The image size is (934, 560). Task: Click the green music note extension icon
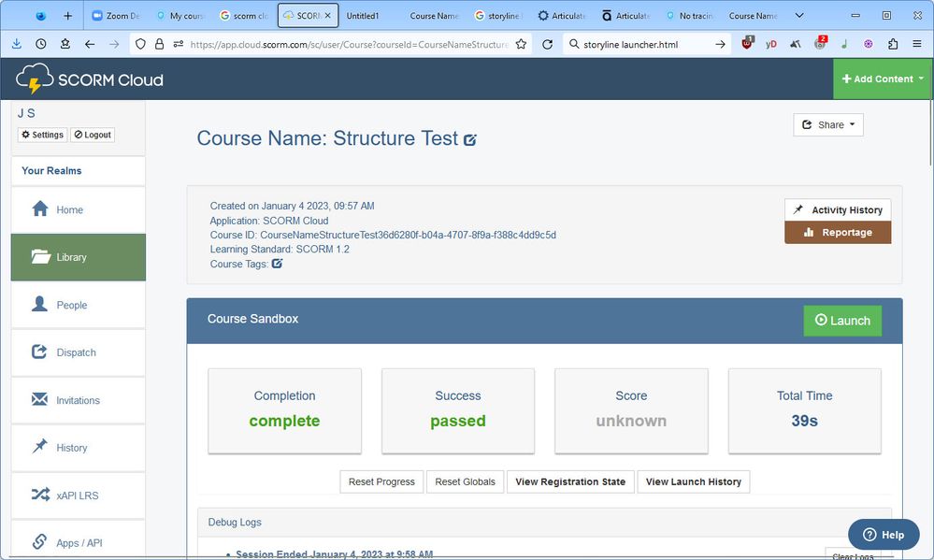(844, 44)
